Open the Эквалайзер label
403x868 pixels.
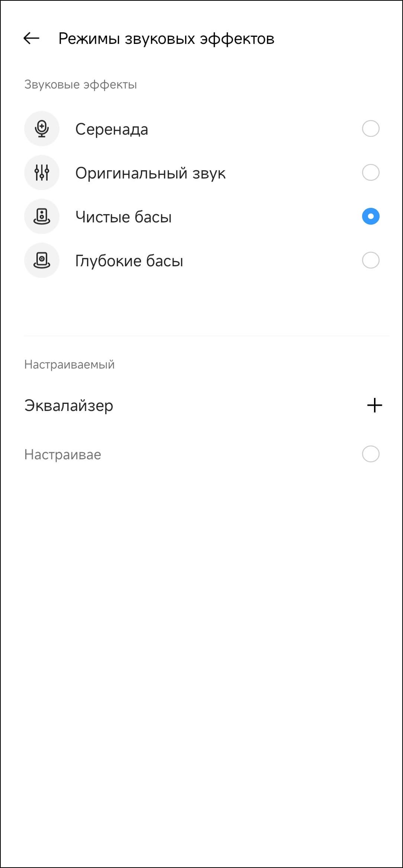[x=69, y=405]
